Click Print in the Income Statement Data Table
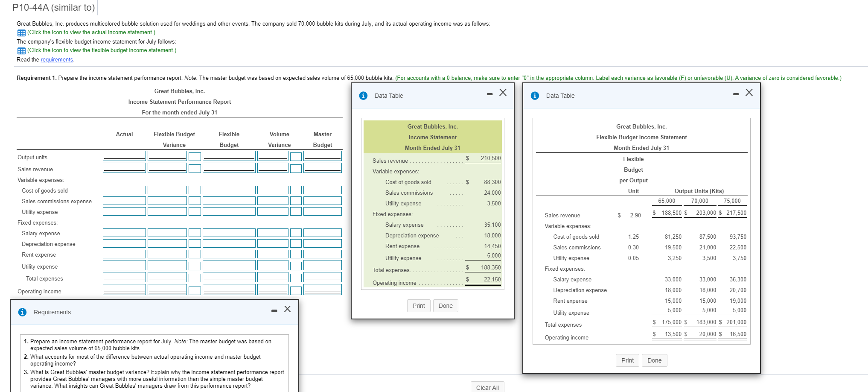The image size is (868, 392). tap(419, 306)
